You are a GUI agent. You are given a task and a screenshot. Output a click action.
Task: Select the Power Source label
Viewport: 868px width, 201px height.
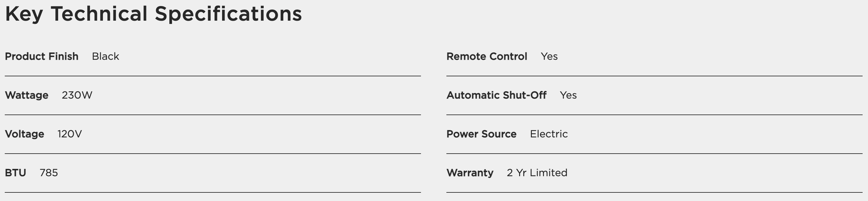[481, 134]
